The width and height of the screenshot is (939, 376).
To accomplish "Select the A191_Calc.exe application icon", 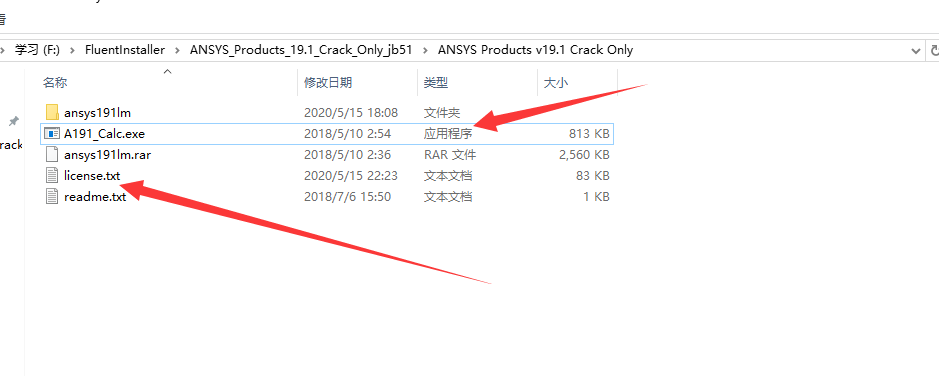I will click(52, 134).
